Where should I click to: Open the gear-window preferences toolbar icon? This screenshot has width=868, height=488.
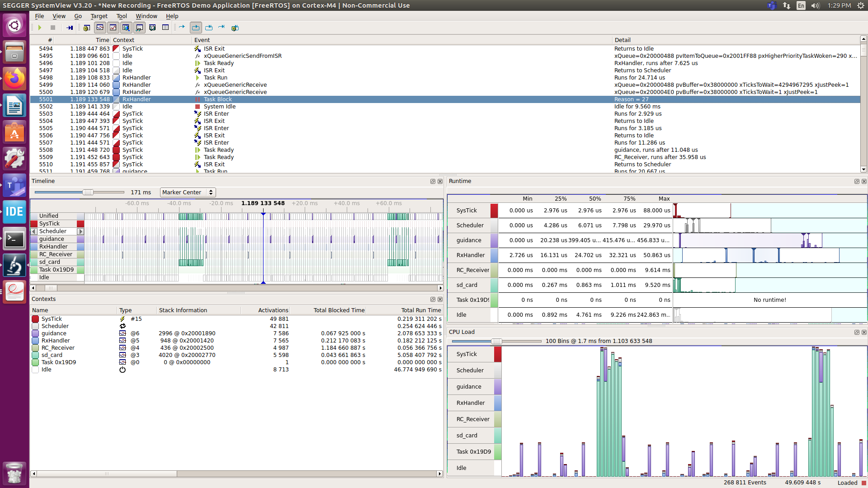pyautogui.click(x=86, y=28)
